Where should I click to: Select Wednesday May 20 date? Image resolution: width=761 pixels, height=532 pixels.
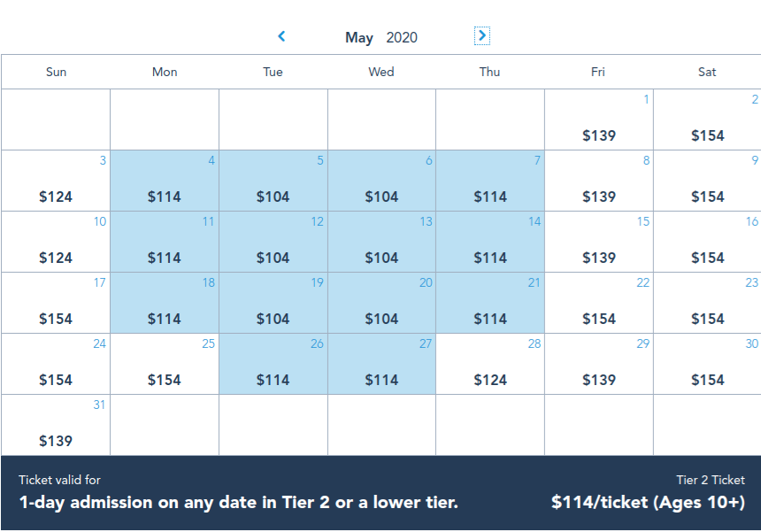coord(381,303)
